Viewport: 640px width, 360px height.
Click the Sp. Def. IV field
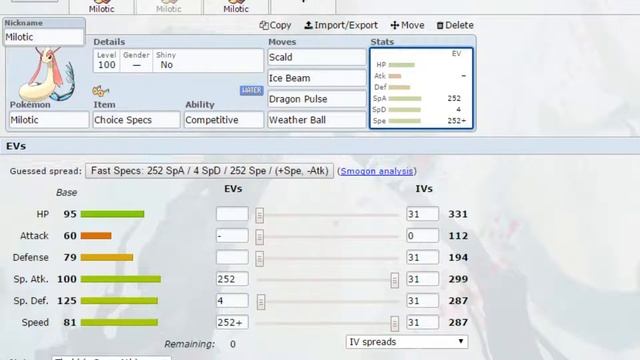point(422,300)
